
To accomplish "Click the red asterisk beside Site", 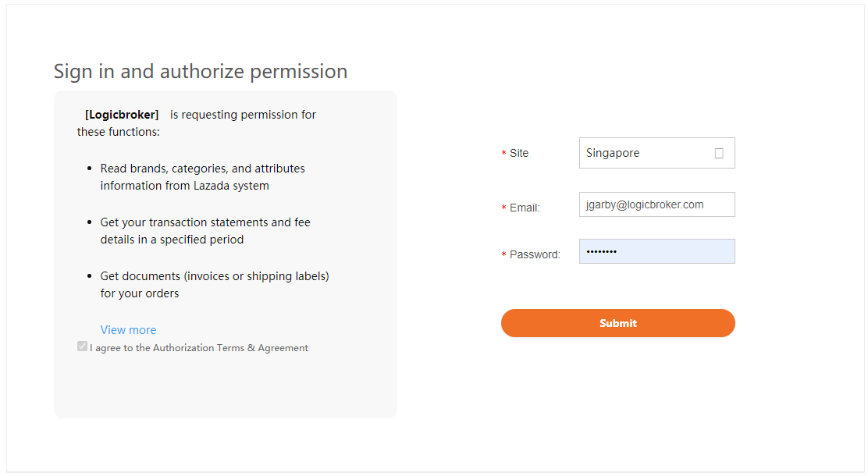I will click(503, 155).
